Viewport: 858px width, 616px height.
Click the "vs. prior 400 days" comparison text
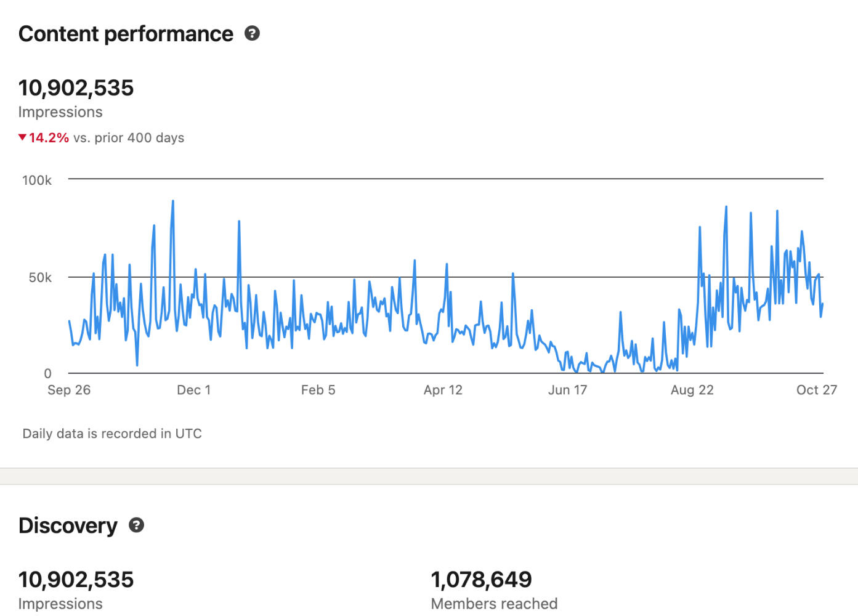coord(127,138)
